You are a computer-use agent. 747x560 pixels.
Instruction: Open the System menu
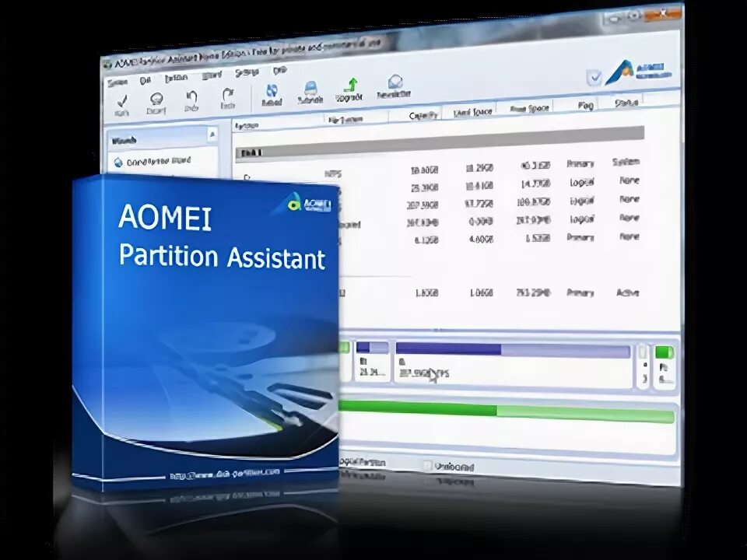pos(117,83)
